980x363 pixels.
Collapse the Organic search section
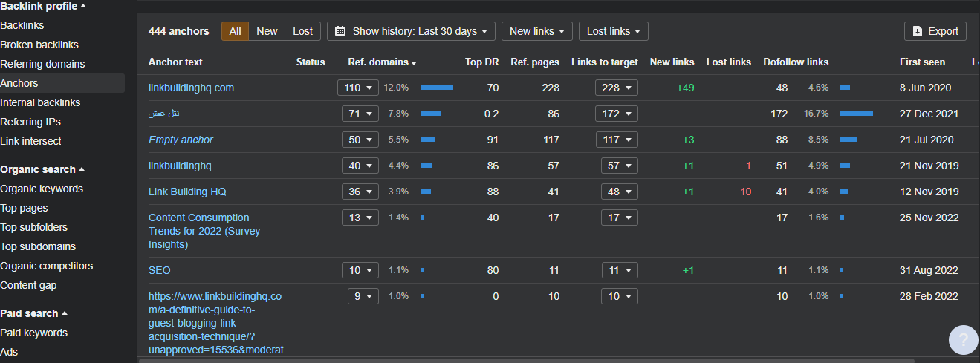[42, 169]
